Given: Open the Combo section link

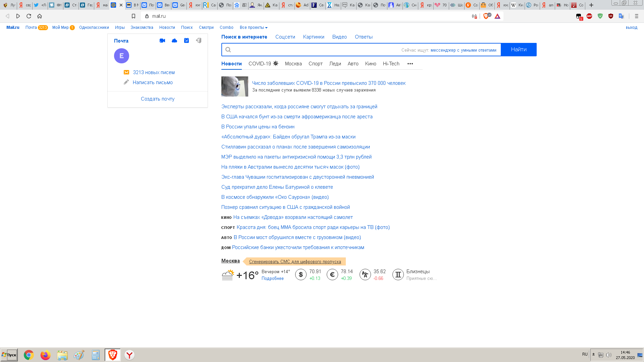Looking at the screenshot, I should pyautogui.click(x=226, y=27).
